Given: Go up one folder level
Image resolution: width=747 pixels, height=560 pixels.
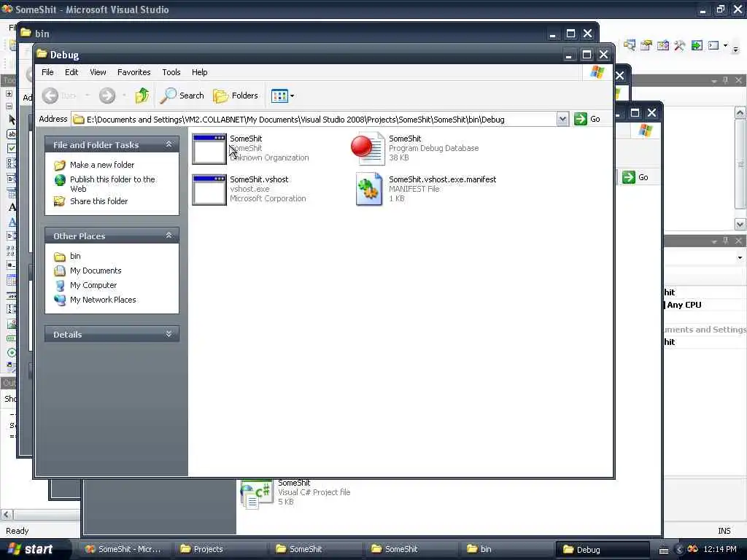Looking at the screenshot, I should coord(142,96).
